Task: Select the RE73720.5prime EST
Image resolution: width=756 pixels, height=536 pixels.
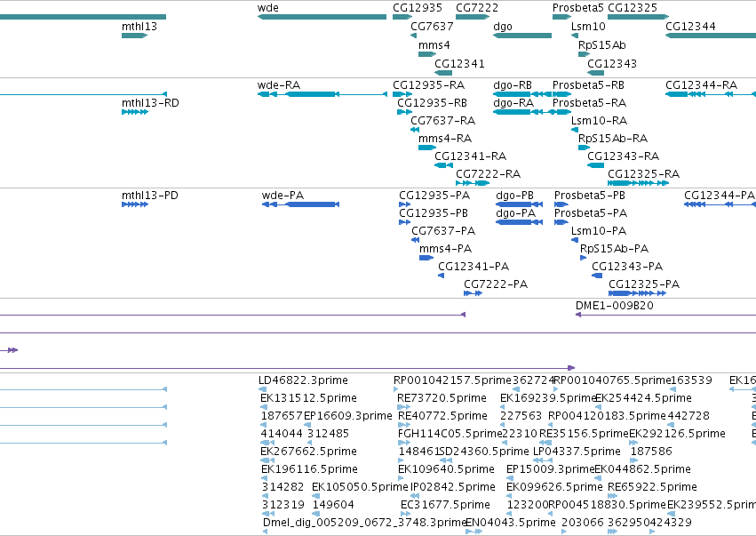Action: [403, 408]
